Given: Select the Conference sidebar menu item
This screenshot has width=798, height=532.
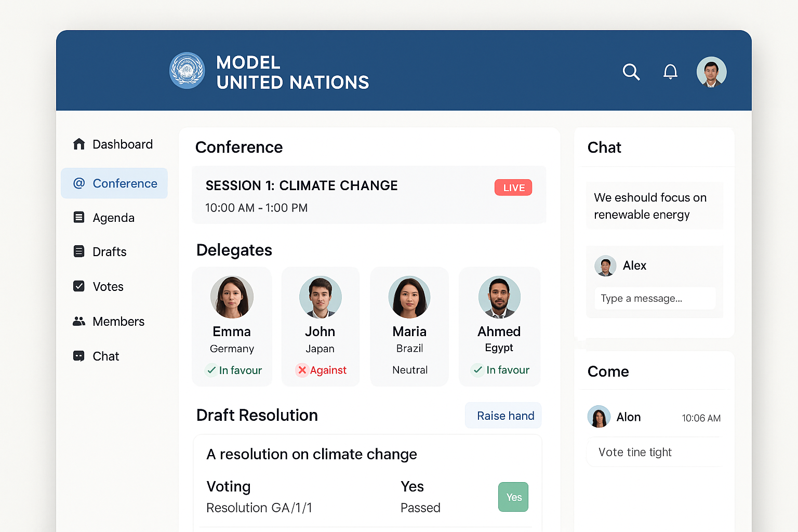Looking at the screenshot, I should tap(114, 183).
